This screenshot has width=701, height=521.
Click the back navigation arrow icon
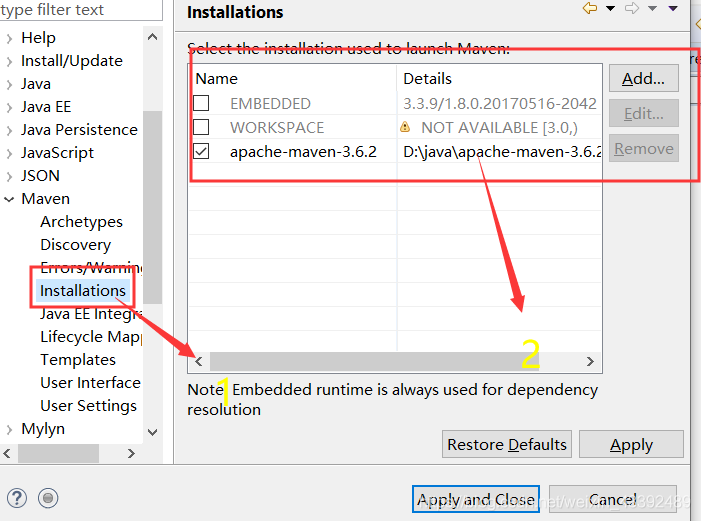pos(590,8)
